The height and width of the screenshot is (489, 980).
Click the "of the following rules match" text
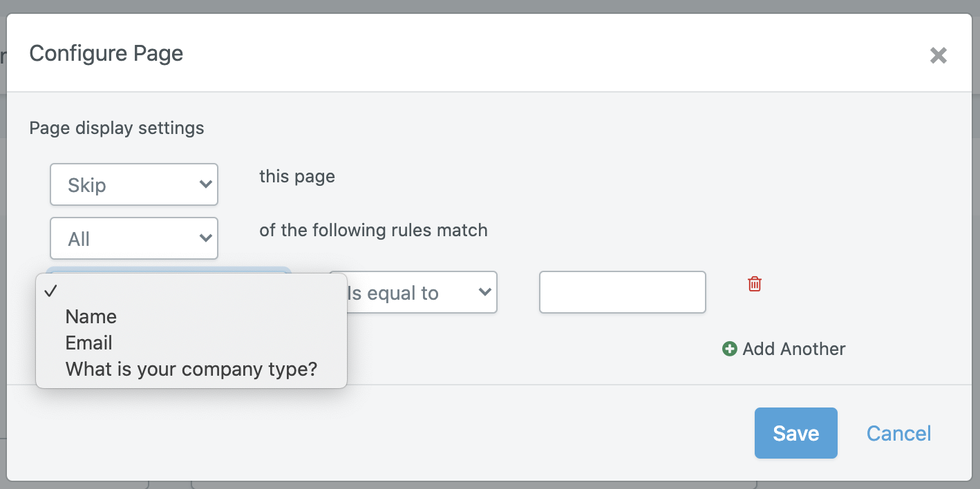(373, 230)
